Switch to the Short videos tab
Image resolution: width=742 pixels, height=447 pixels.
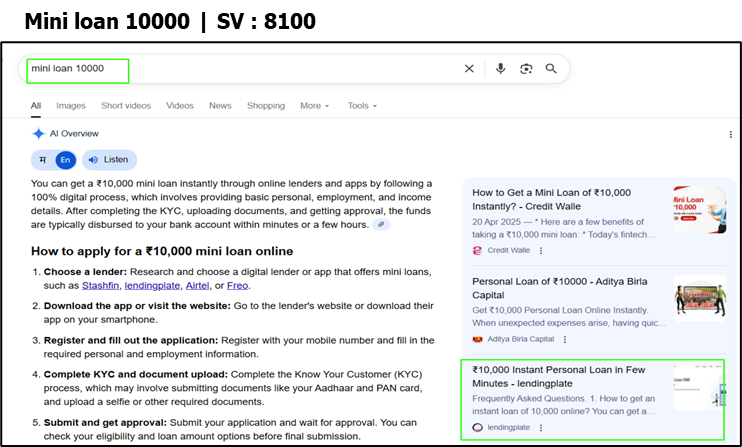tap(126, 106)
